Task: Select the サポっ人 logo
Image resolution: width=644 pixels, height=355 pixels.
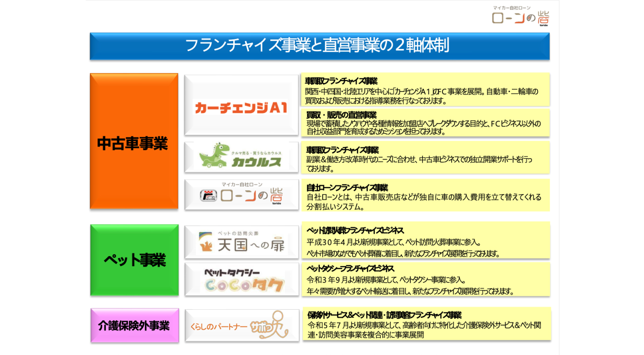Action: pyautogui.click(x=241, y=326)
